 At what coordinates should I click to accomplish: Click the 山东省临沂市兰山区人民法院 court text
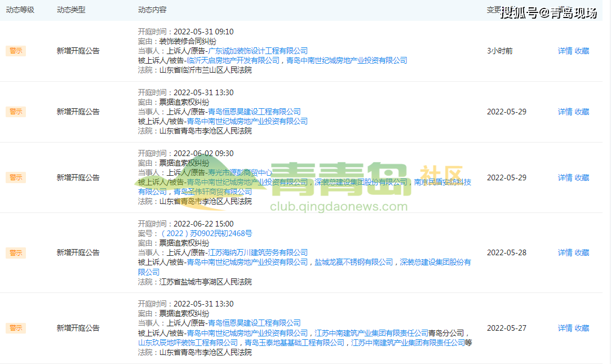point(206,70)
